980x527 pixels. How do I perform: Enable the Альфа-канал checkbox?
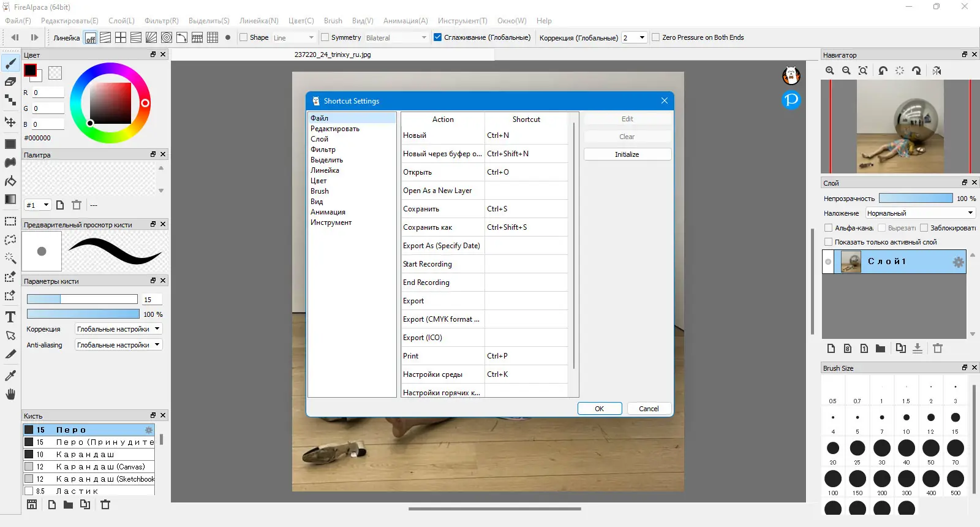(828, 228)
